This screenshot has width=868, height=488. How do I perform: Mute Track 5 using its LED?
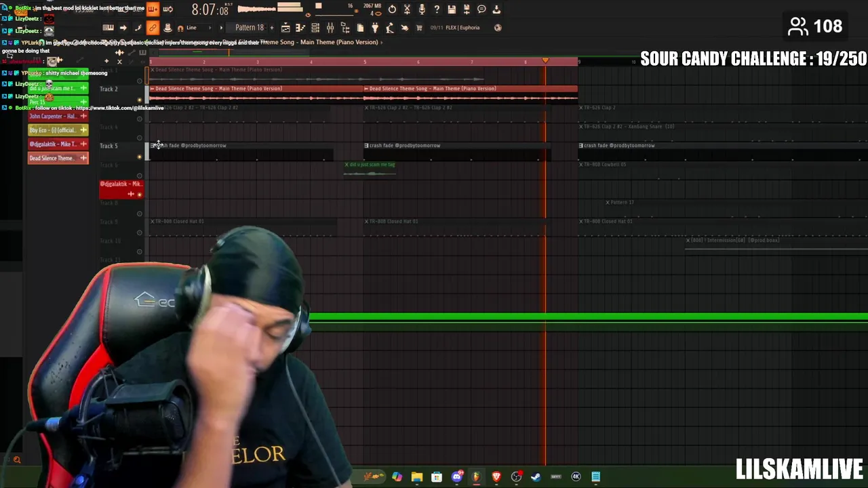[x=140, y=157]
